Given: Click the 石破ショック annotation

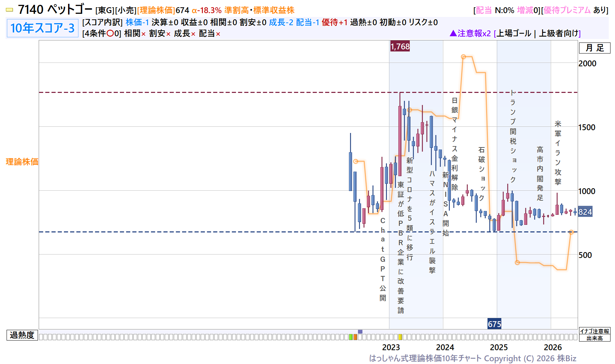Looking at the screenshot, I should (x=482, y=174).
